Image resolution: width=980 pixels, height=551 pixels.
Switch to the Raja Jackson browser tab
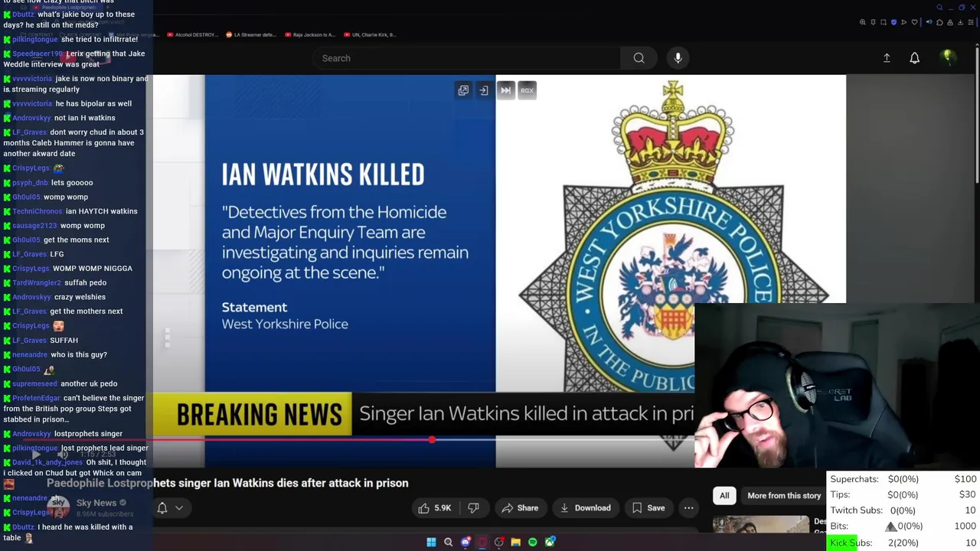(x=309, y=34)
